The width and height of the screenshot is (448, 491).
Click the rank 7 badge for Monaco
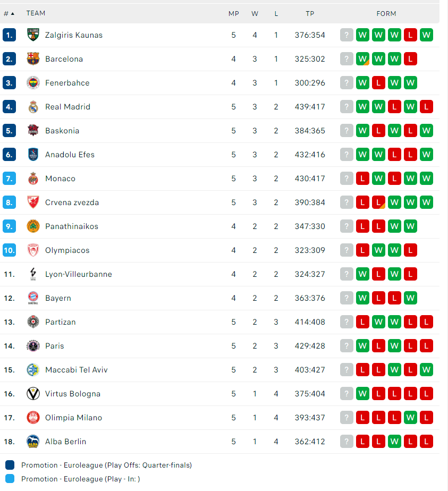(9, 179)
